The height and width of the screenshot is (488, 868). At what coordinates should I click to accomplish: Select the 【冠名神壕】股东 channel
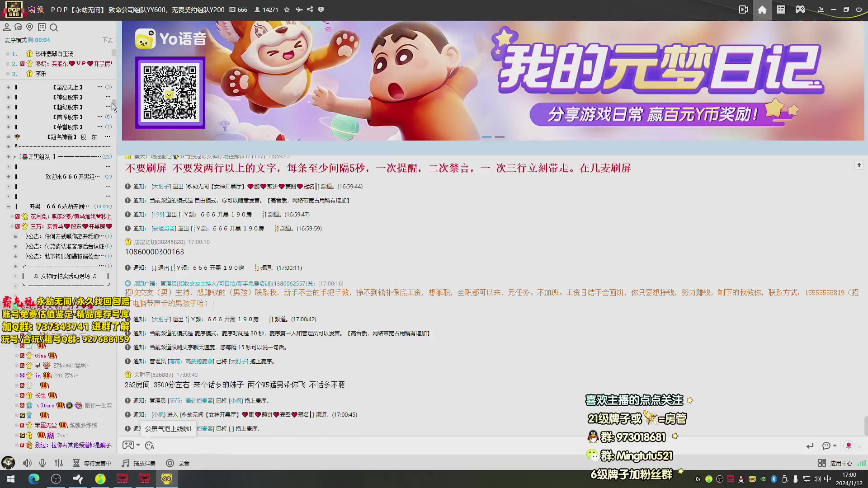(x=72, y=137)
